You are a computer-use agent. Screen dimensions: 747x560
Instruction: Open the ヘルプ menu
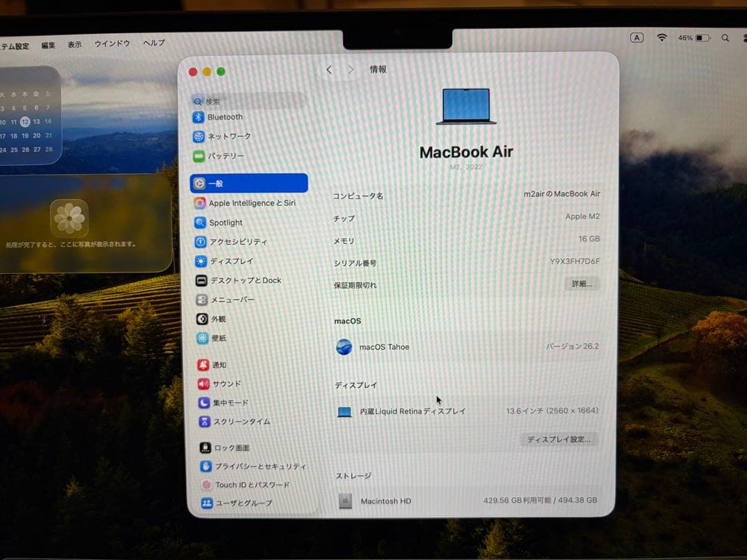point(151,43)
